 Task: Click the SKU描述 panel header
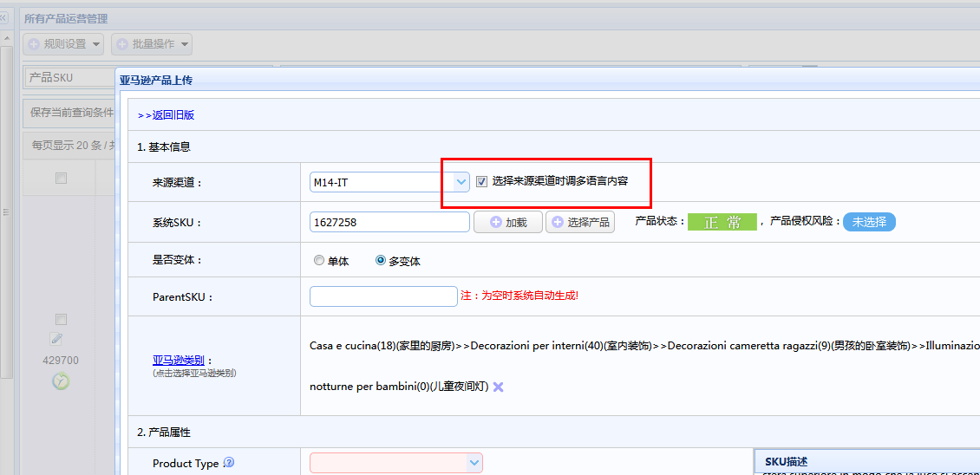[867, 461]
